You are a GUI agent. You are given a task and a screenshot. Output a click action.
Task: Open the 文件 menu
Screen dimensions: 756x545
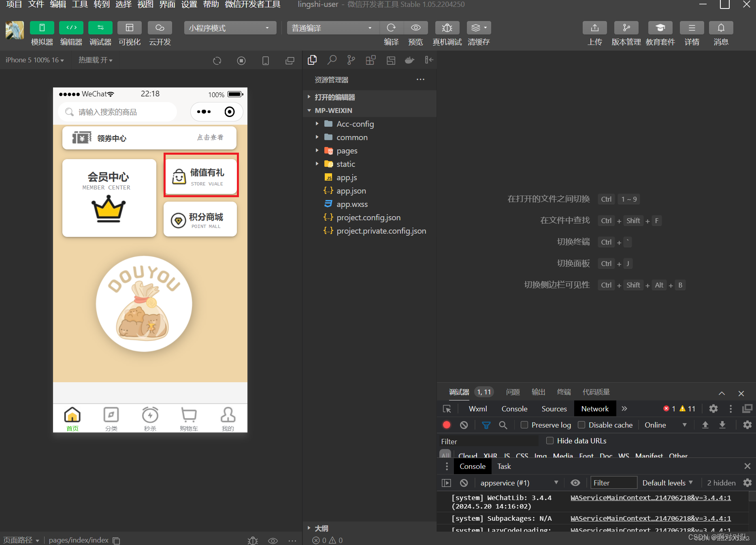[36, 4]
